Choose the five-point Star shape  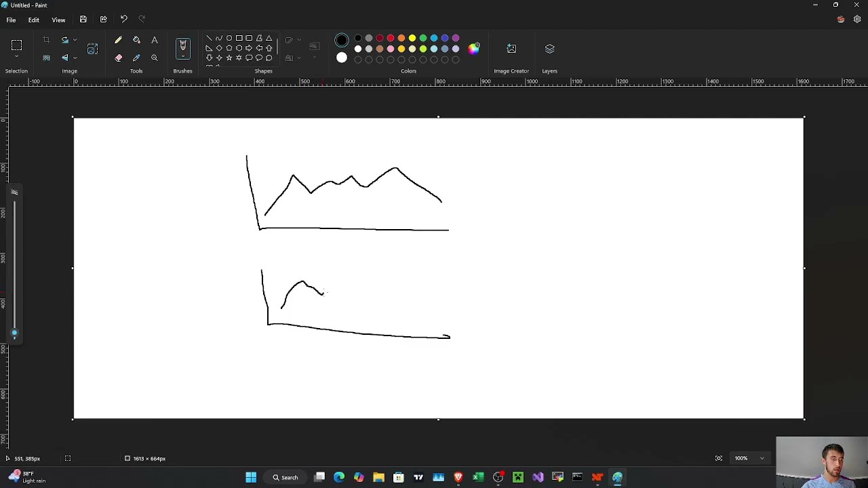click(x=229, y=58)
